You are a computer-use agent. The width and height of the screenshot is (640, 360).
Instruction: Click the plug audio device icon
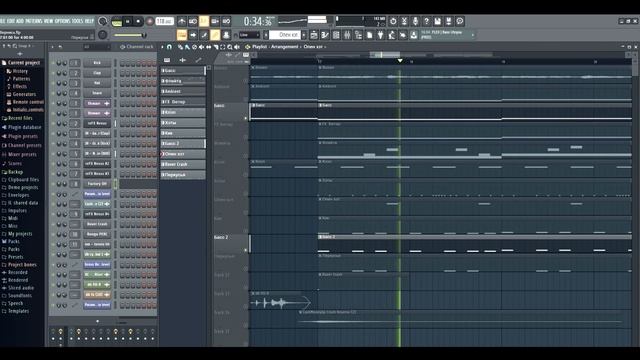pyautogui.click(x=380, y=35)
